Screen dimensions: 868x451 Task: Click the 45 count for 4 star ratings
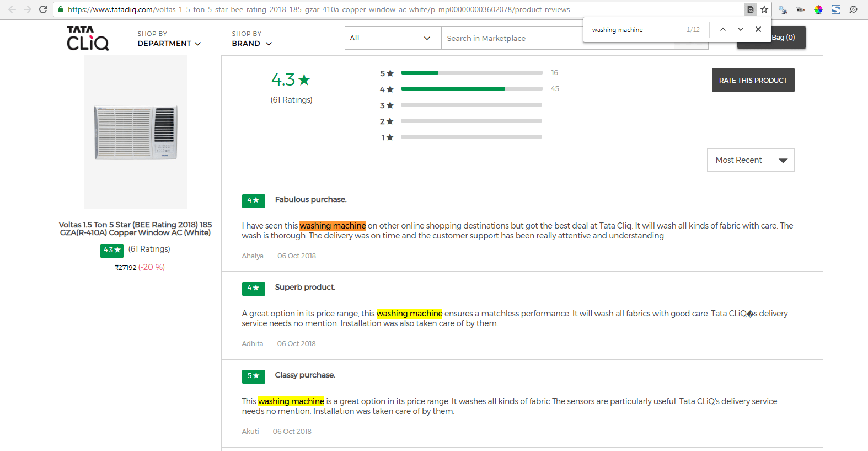[x=555, y=89]
